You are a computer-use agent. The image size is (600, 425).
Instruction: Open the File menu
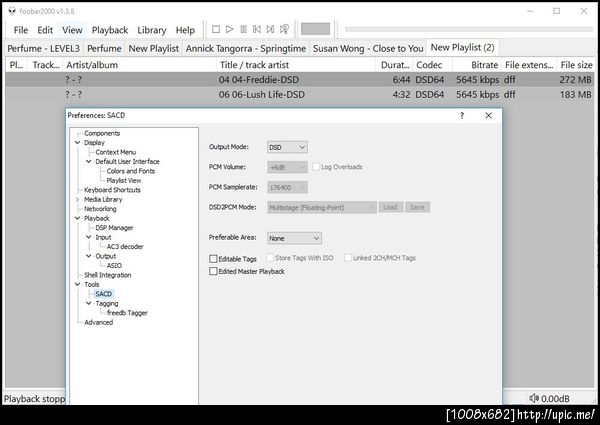click(21, 30)
